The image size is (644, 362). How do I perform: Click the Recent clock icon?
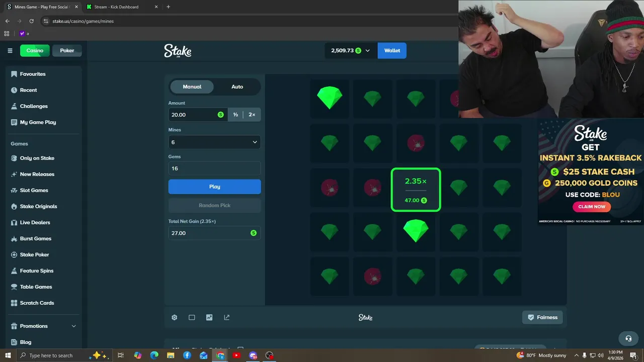(14, 90)
